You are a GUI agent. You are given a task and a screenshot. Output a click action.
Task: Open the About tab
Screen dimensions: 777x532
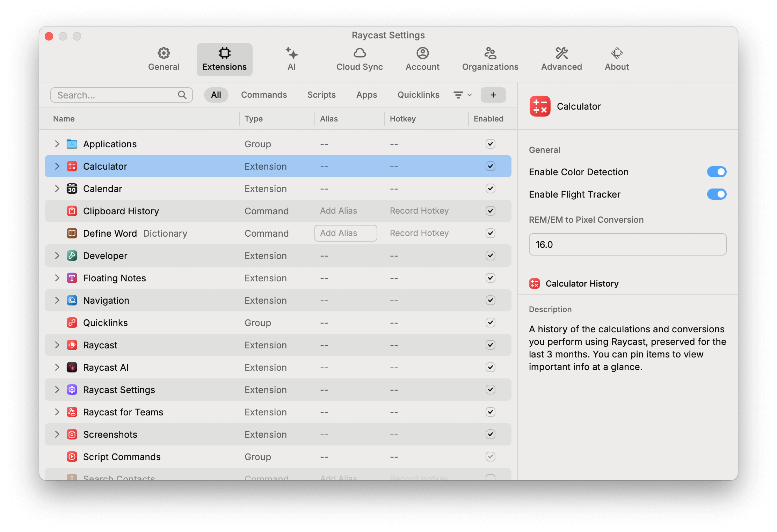(617, 59)
